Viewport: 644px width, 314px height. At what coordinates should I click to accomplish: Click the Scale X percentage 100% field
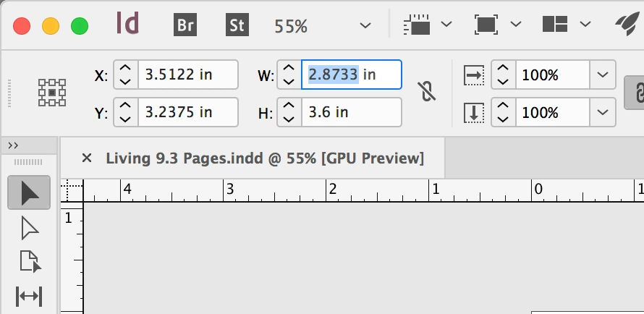[x=553, y=75]
